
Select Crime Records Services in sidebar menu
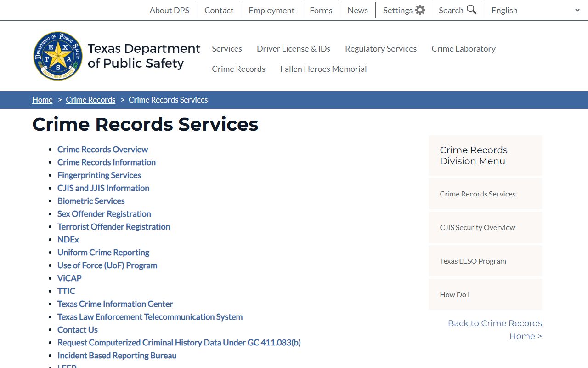pos(485,194)
